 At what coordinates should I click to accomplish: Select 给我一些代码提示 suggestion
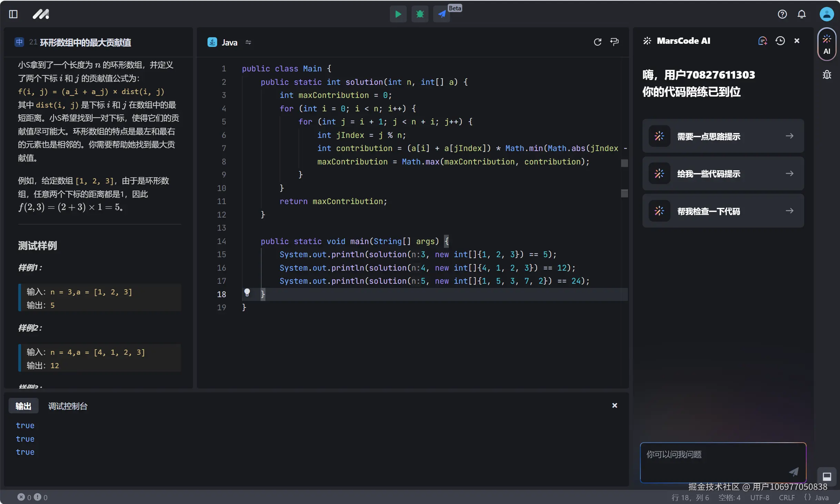click(723, 173)
